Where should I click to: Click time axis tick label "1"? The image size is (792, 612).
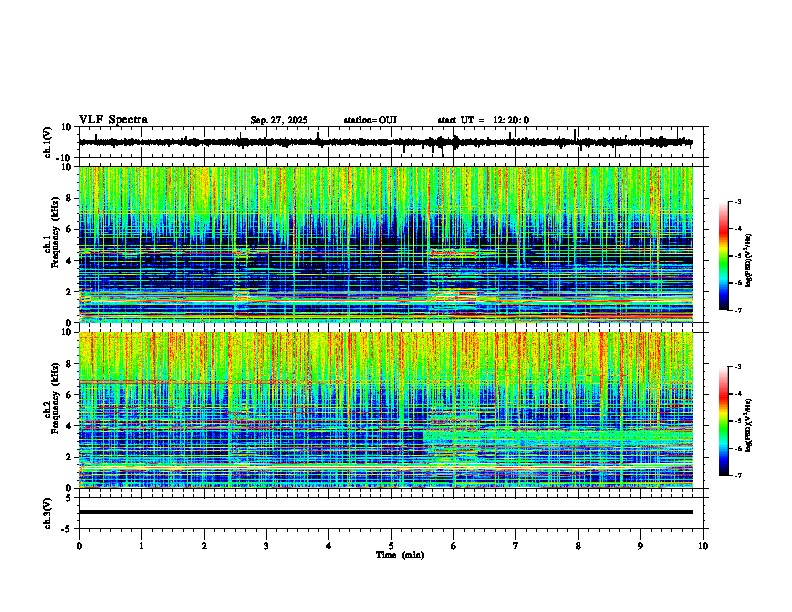141,546
